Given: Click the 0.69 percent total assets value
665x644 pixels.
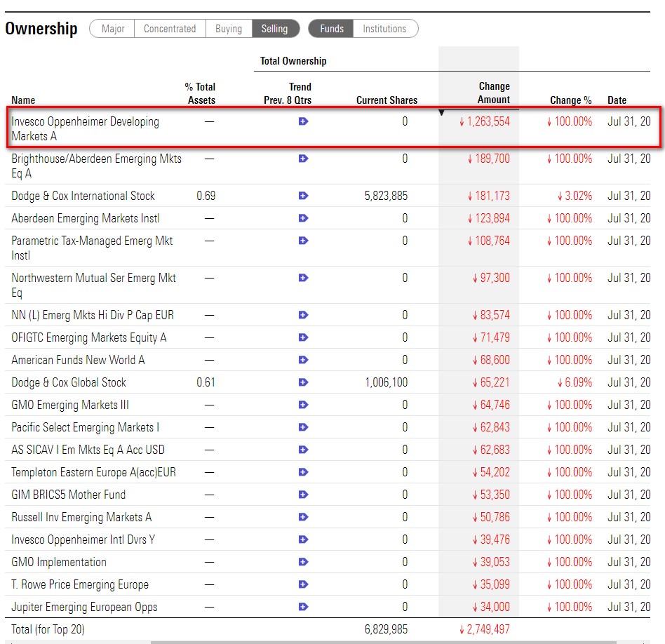Looking at the screenshot, I should (206, 196).
